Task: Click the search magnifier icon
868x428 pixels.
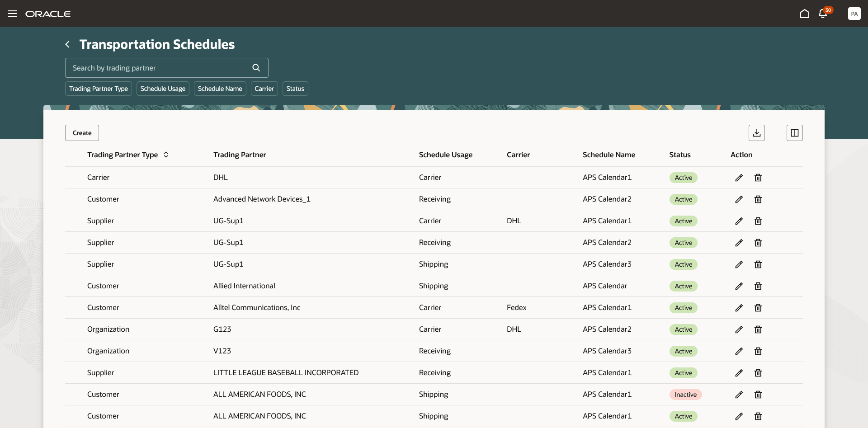Action: (256, 67)
